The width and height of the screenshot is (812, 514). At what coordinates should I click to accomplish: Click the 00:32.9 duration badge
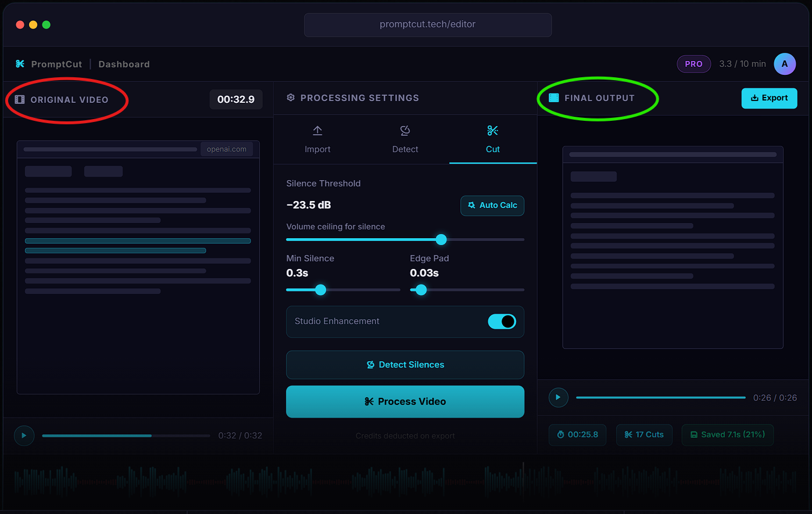pyautogui.click(x=236, y=99)
